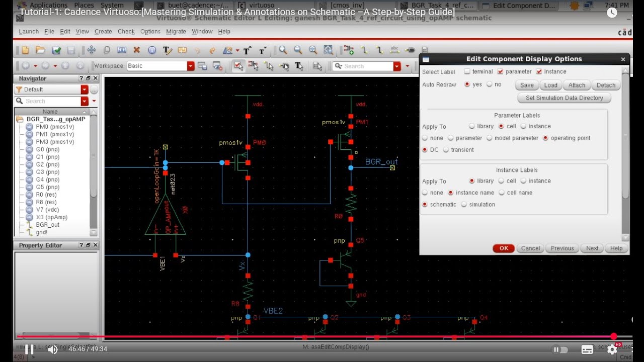This screenshot has width=644, height=362.
Task: Select 'cell name' radio under Instance Labels
Action: pos(502,193)
